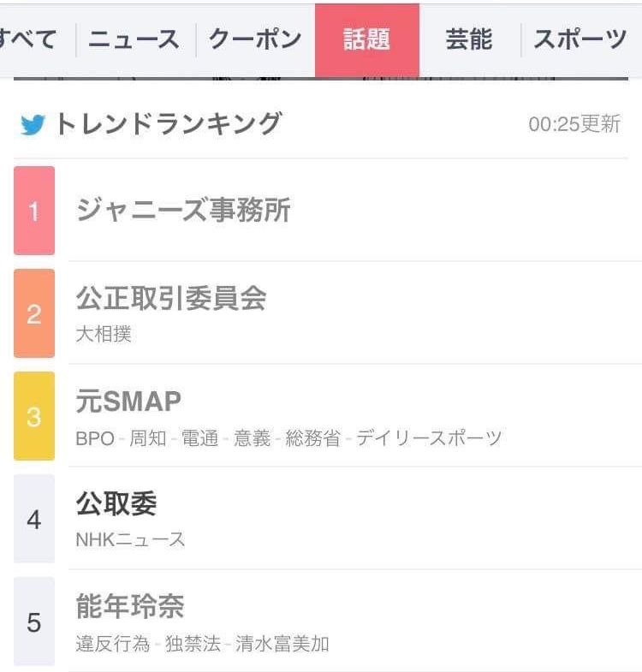The image size is (642, 672).
Task: Open the 公取委 trend entry
Action: [116, 503]
